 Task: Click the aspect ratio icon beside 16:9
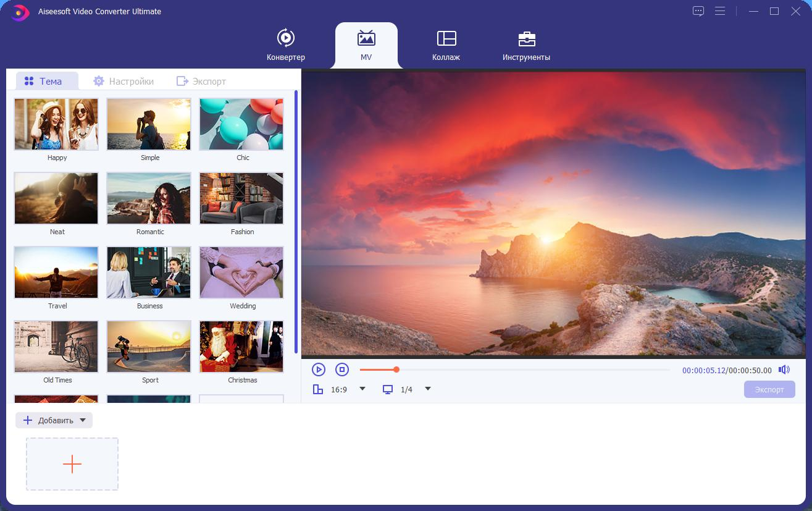(318, 389)
